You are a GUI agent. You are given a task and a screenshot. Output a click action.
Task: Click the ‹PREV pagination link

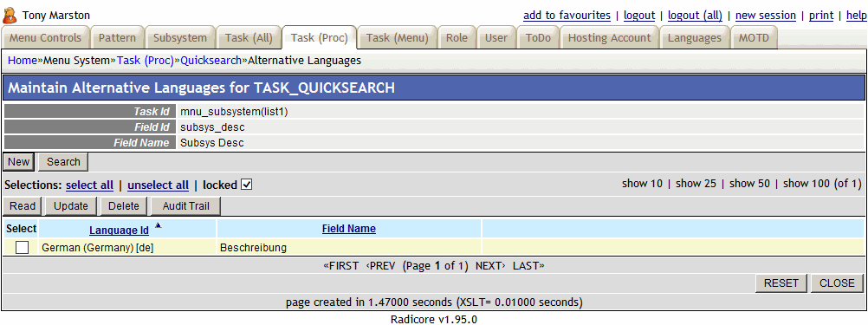click(x=380, y=266)
